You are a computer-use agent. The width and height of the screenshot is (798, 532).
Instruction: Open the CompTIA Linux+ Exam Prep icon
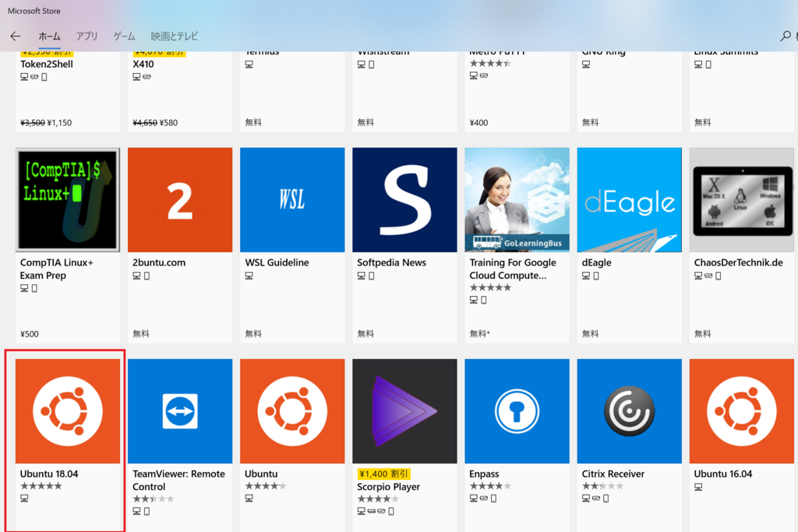click(68, 200)
